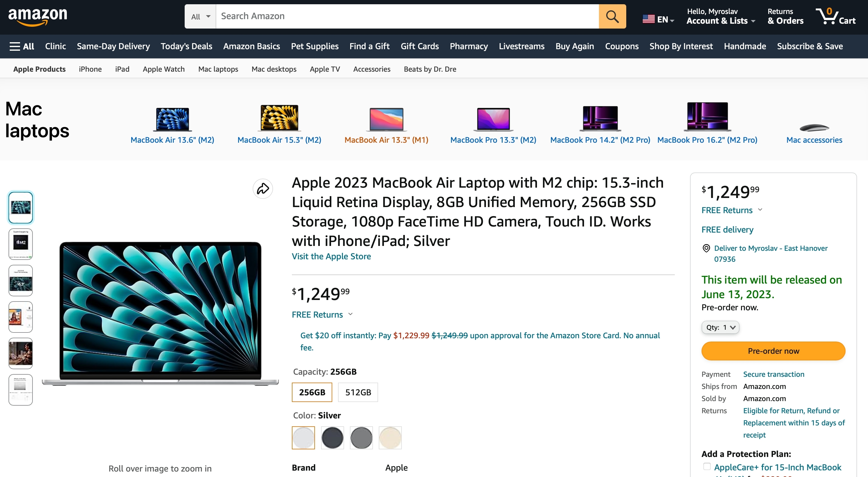Click the MacBook Air 15.3" (M2) image
Image resolution: width=868 pixels, height=477 pixels.
279,118
